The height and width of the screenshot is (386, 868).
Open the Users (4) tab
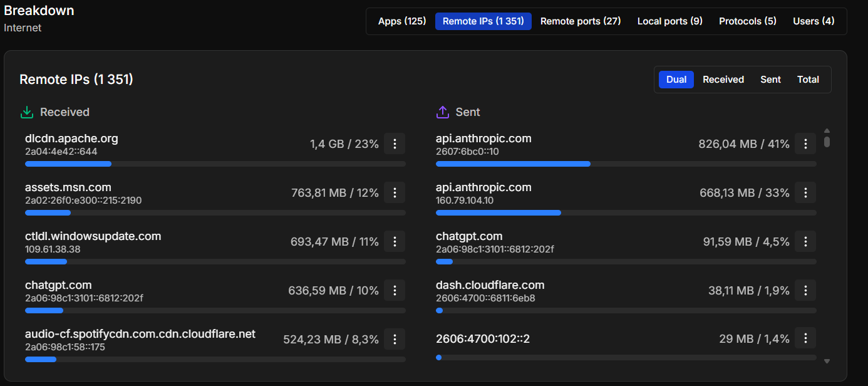tap(814, 21)
